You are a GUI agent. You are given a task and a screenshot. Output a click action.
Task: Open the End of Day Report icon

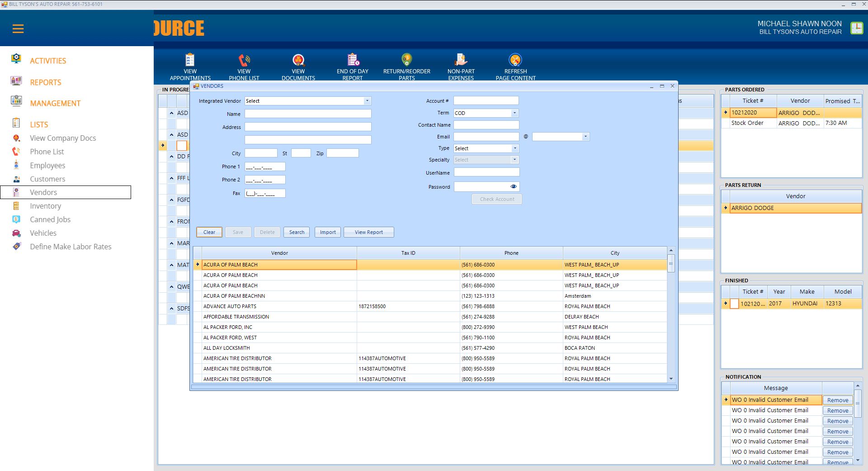point(353,60)
